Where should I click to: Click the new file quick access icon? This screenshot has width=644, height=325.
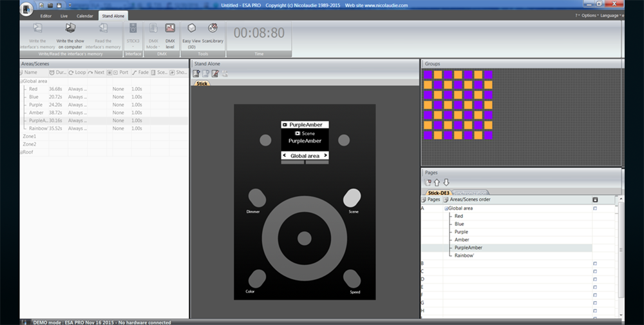[41, 5]
